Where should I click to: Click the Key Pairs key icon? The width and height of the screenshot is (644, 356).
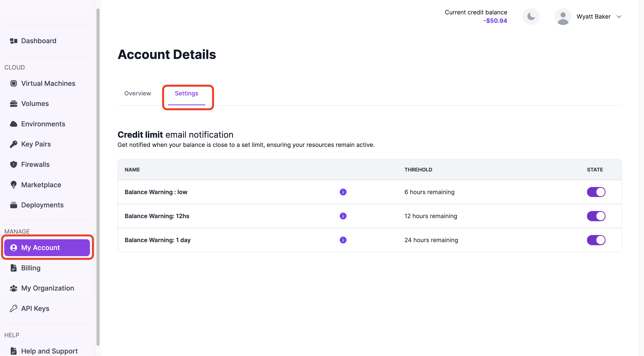click(x=13, y=144)
